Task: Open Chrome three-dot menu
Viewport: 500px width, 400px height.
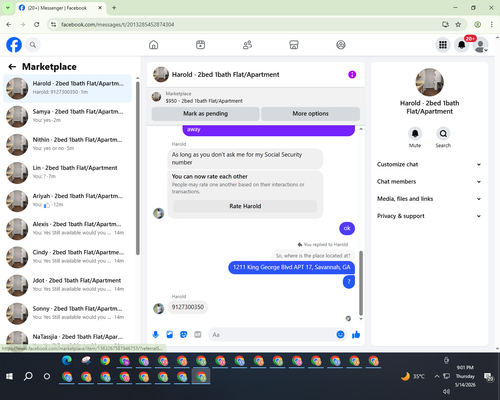Action: [x=492, y=24]
